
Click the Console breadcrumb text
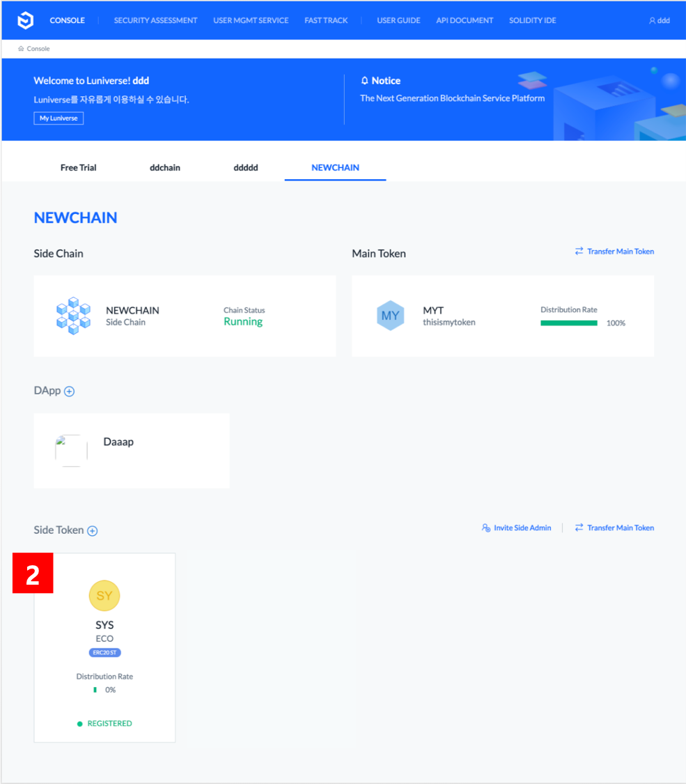38,49
